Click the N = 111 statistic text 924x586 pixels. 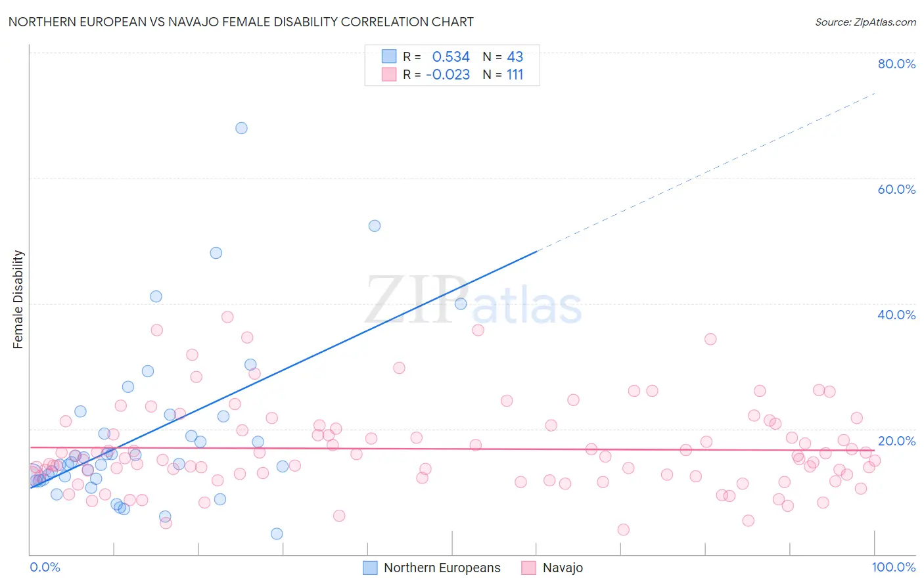click(503, 74)
